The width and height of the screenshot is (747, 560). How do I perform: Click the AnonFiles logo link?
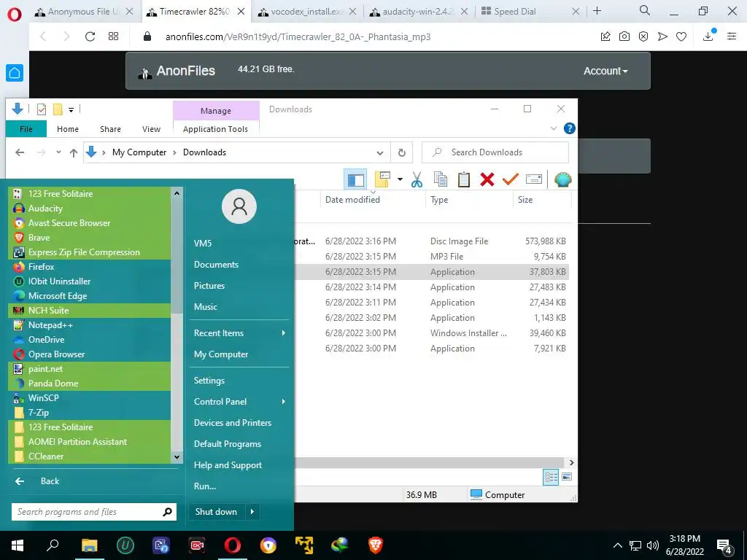click(177, 71)
